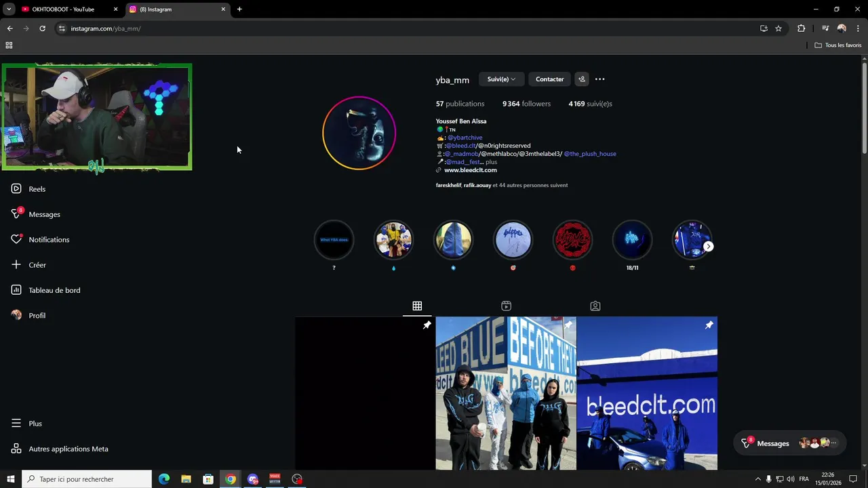Go back in browser history
The image size is (868, 488).
(x=9, y=28)
